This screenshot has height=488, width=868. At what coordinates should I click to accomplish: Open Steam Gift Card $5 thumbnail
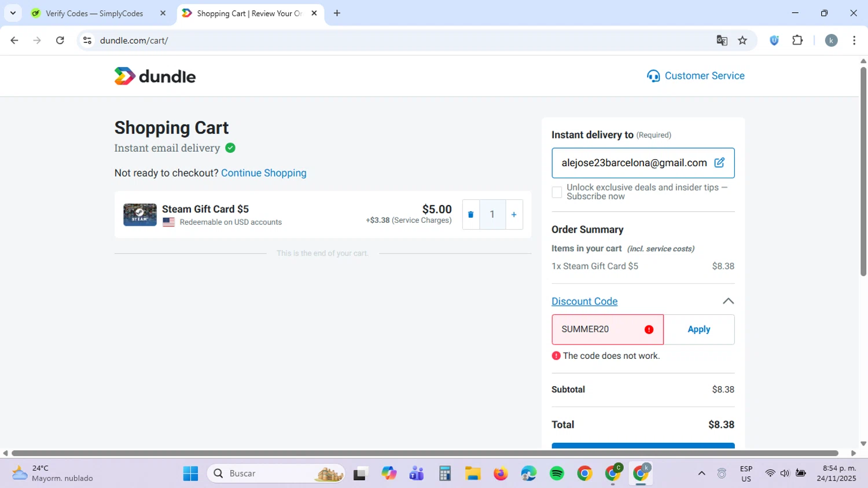click(140, 215)
